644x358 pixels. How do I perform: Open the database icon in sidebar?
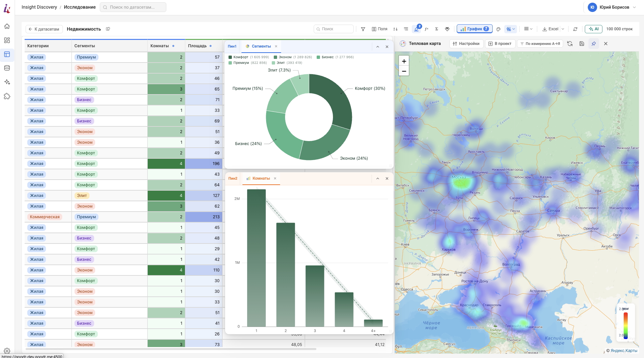click(7, 68)
